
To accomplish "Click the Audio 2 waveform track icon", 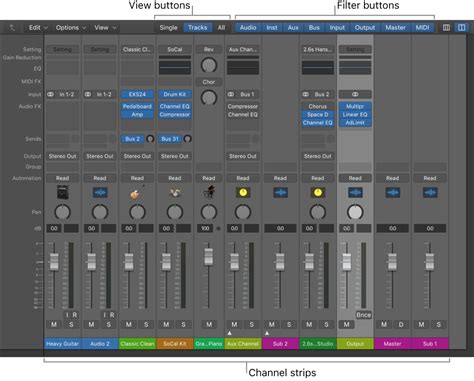I will [100, 192].
